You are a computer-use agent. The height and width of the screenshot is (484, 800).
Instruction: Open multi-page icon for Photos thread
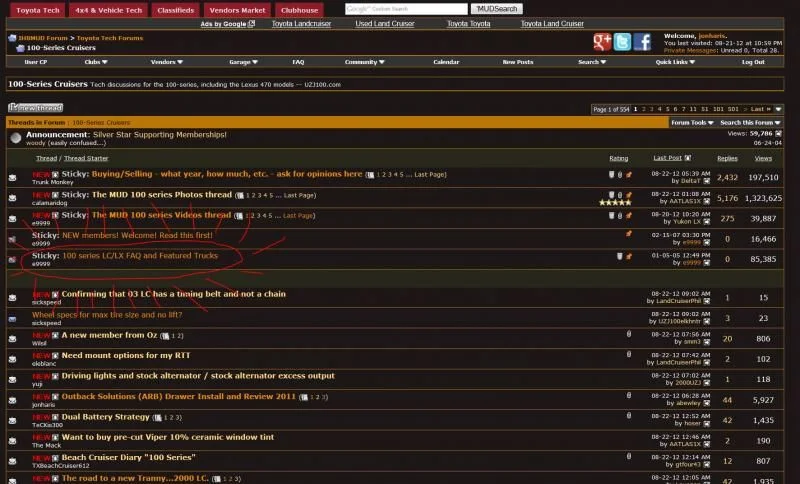coord(239,195)
